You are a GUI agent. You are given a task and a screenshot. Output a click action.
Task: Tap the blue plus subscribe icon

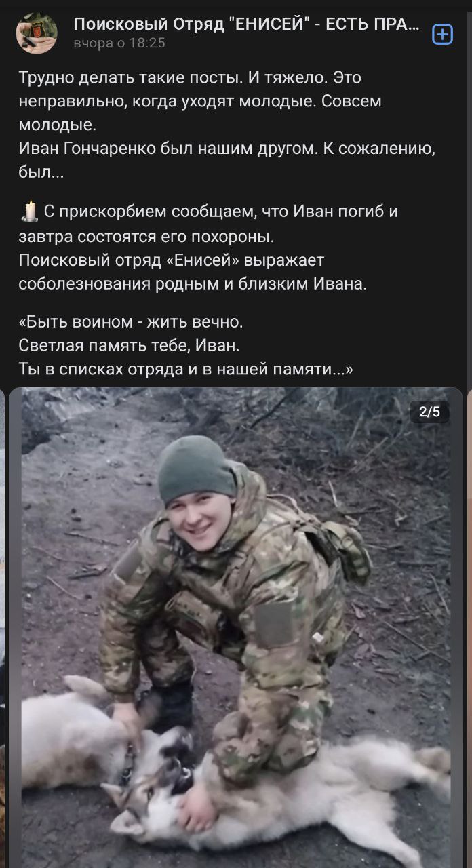coord(443,34)
